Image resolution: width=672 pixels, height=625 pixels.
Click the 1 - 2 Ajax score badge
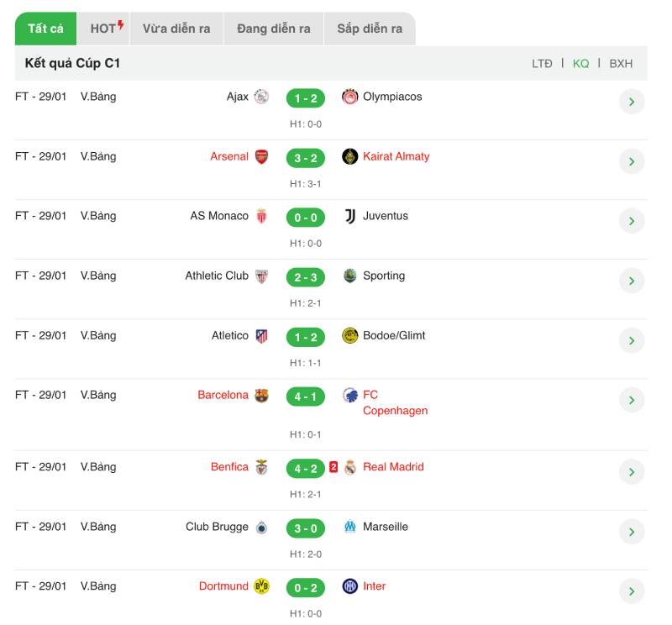point(306,98)
